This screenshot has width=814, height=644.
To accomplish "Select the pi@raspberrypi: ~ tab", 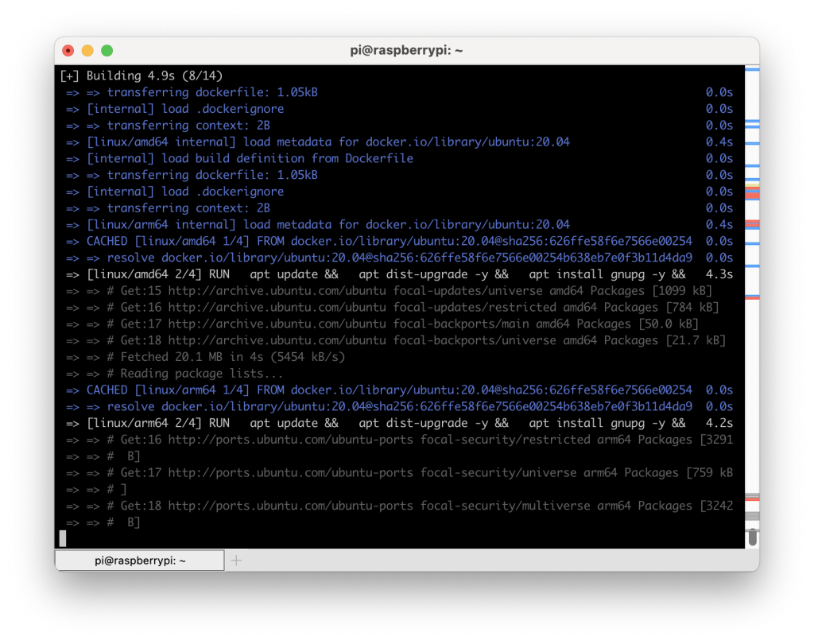I will [x=140, y=561].
